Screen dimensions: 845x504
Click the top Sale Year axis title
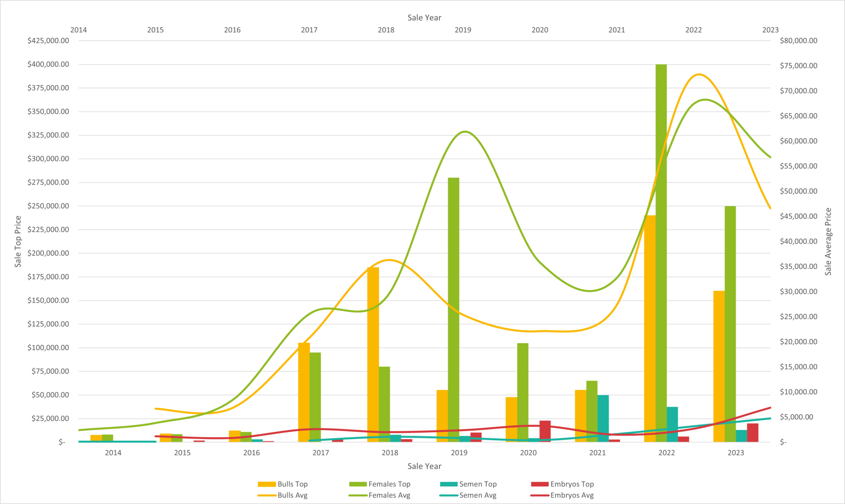pyautogui.click(x=424, y=18)
